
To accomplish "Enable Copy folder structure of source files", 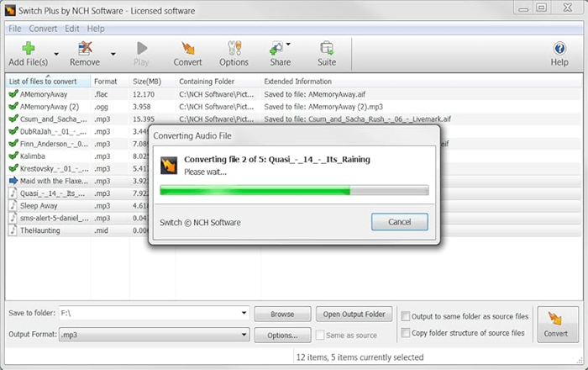I will [x=406, y=332].
